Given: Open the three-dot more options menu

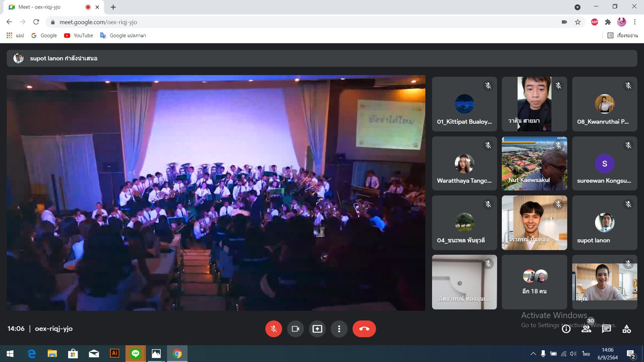Looking at the screenshot, I should point(339,329).
